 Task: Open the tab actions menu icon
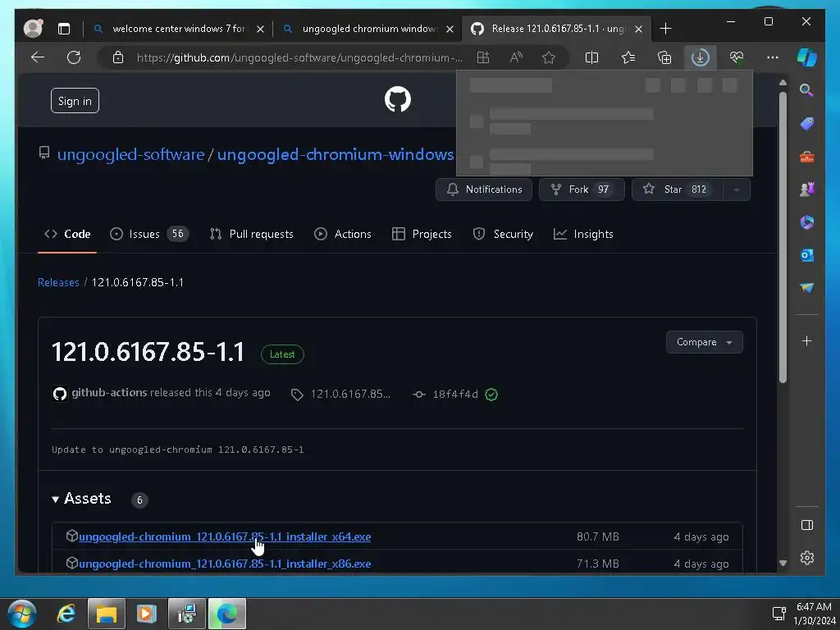pyautogui.click(x=64, y=29)
